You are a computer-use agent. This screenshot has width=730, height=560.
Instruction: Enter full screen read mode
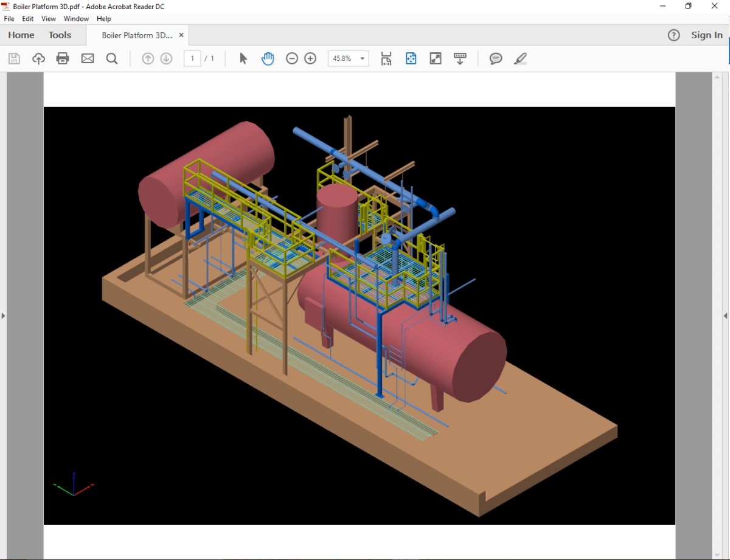pos(436,58)
